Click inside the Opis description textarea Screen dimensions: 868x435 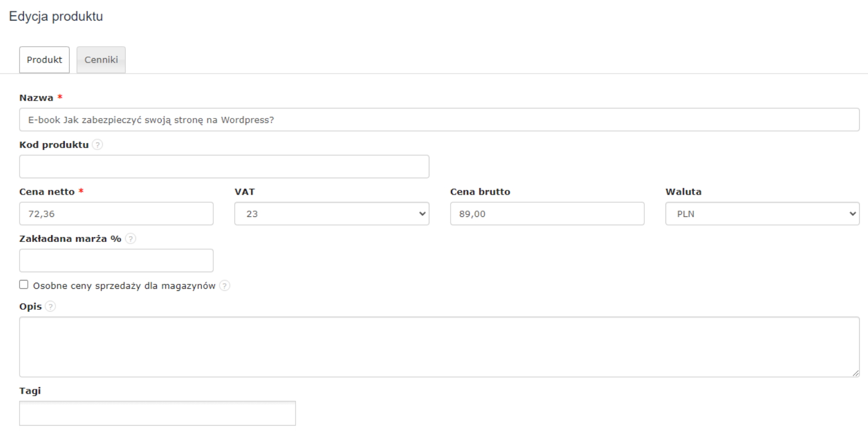[x=439, y=347]
